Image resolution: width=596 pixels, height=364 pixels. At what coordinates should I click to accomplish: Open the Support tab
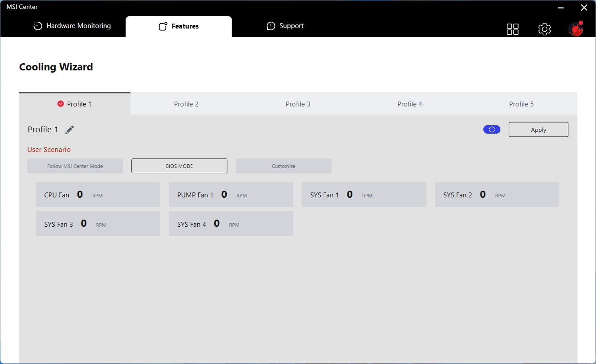[285, 26]
